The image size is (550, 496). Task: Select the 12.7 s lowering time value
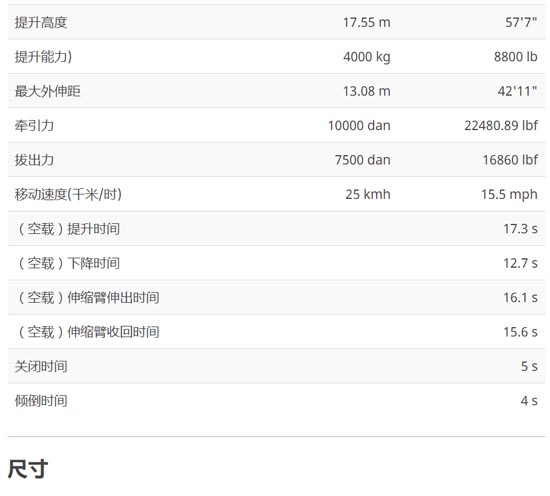[520, 263]
